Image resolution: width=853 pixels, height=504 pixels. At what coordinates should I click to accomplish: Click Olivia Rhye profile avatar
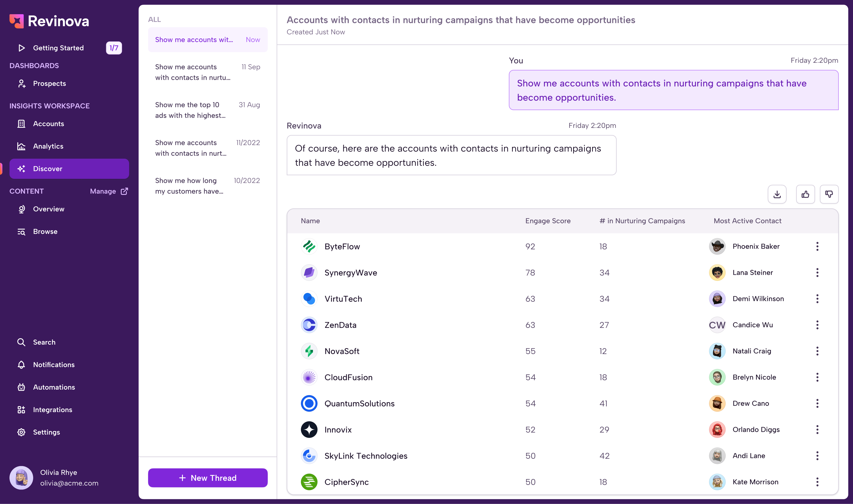[21, 477]
